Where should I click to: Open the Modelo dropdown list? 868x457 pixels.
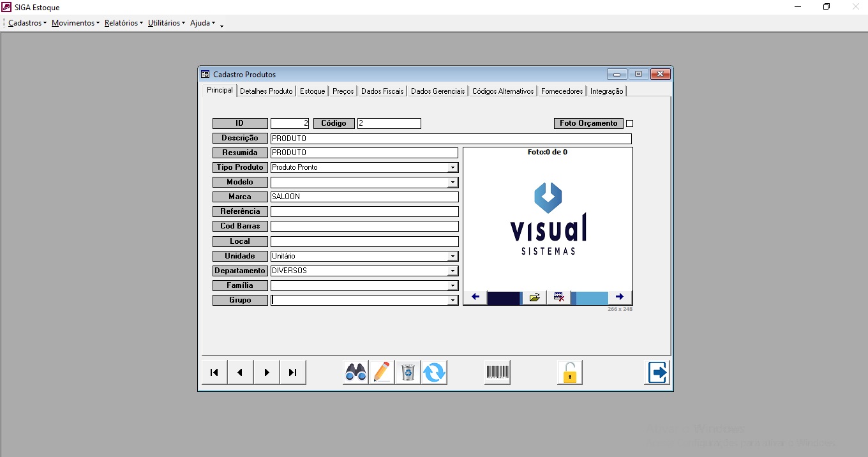[x=453, y=183]
